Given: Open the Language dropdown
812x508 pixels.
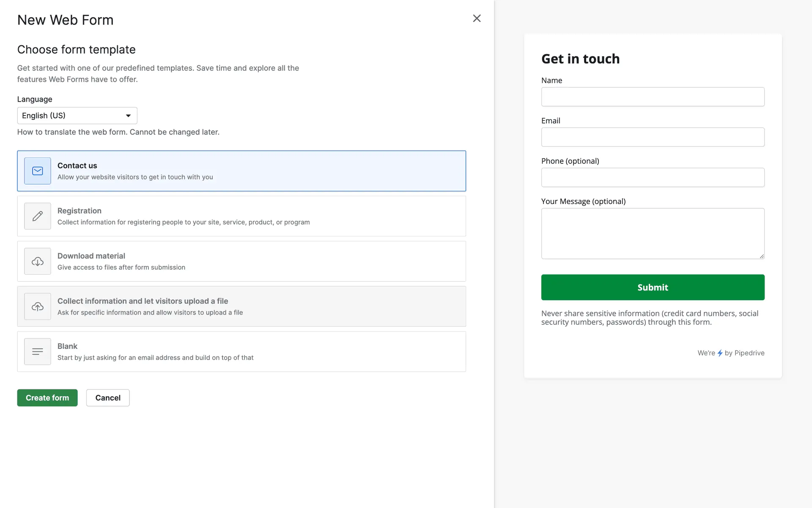Looking at the screenshot, I should point(77,116).
